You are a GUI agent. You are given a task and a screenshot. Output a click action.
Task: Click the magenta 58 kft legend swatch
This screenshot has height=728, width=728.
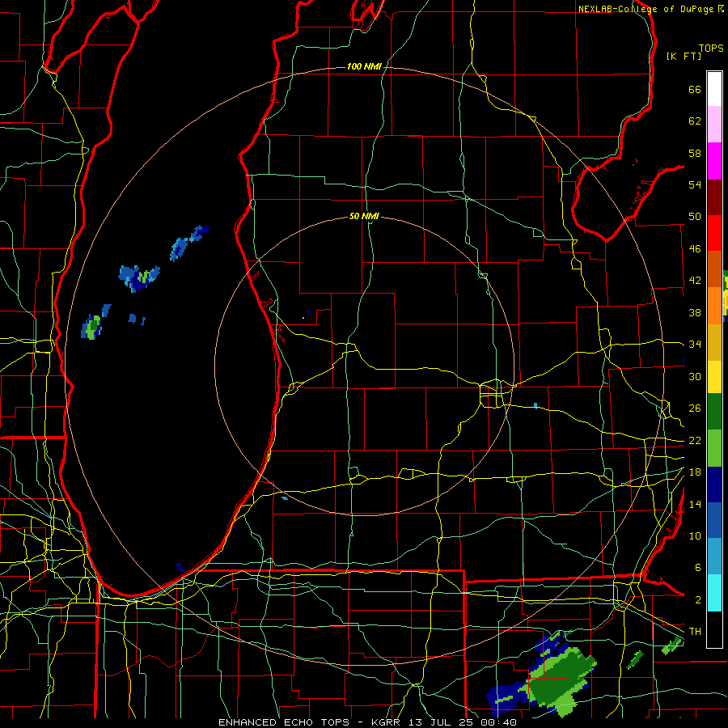coord(714,161)
